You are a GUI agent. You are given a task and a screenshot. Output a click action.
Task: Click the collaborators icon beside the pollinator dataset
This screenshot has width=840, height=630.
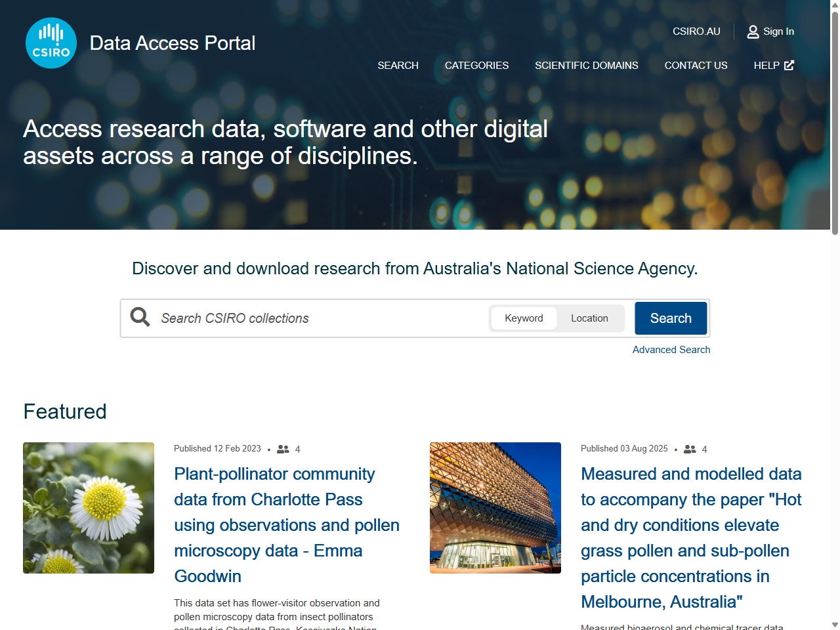(x=283, y=449)
